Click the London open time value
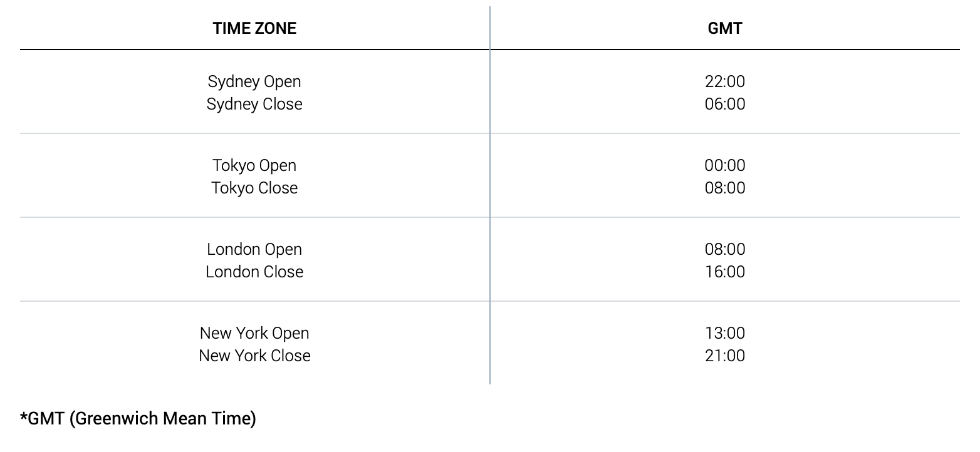The height and width of the screenshot is (452, 980). [725, 250]
